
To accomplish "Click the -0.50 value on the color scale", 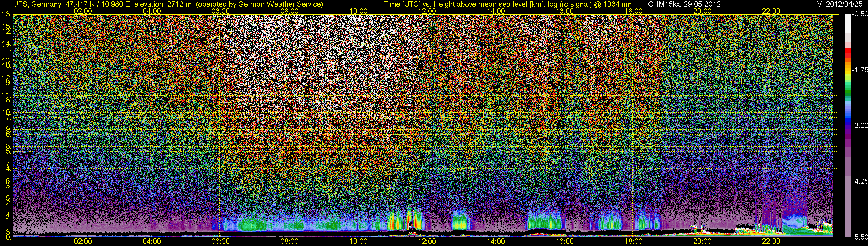I will pos(860,14).
